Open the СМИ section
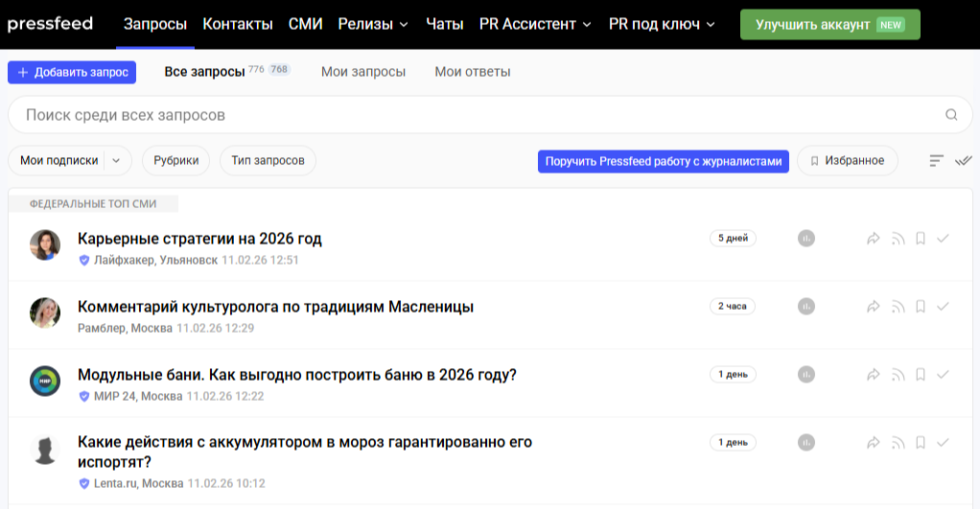980x509 pixels. (x=305, y=24)
